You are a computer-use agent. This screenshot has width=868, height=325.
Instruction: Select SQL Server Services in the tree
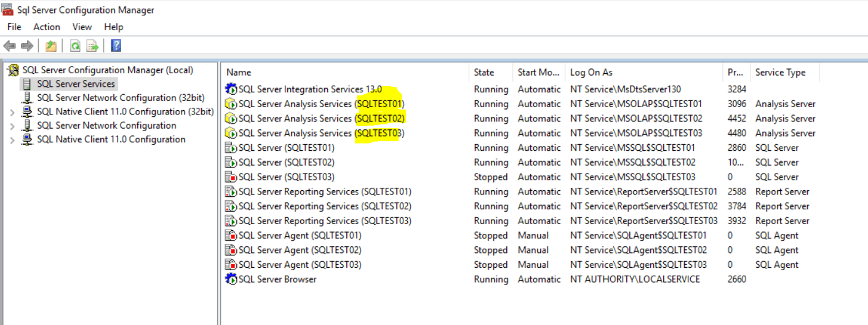click(x=76, y=84)
